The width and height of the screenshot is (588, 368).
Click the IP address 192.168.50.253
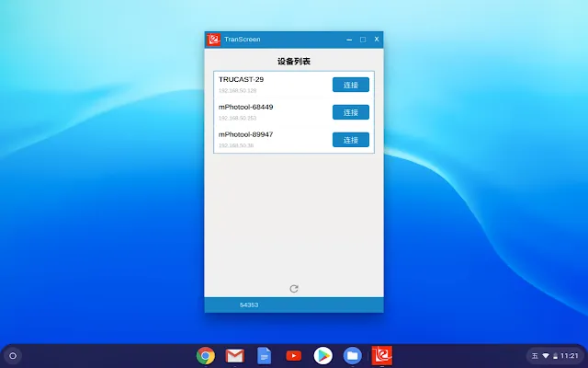[x=237, y=118]
